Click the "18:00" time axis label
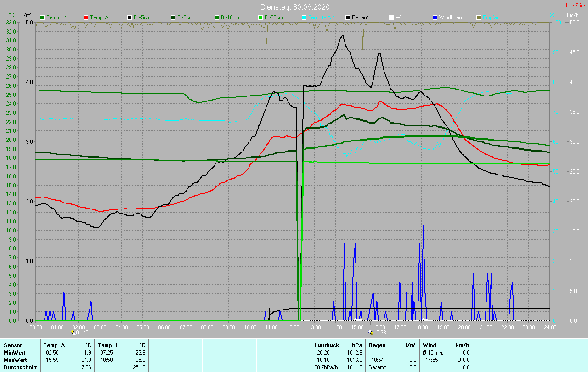The width and height of the screenshot is (588, 372). (421, 327)
